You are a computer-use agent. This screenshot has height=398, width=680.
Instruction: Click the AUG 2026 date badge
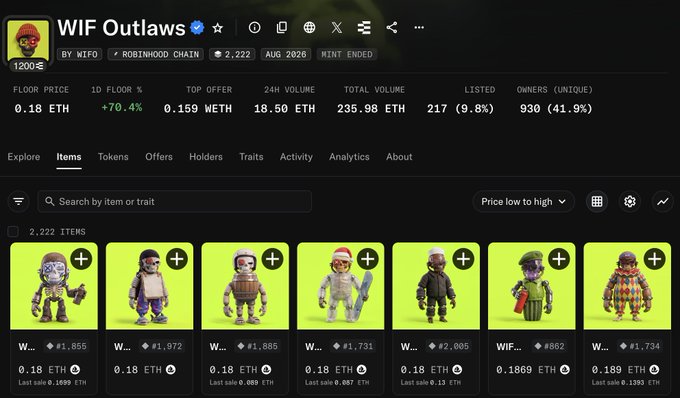click(x=286, y=54)
